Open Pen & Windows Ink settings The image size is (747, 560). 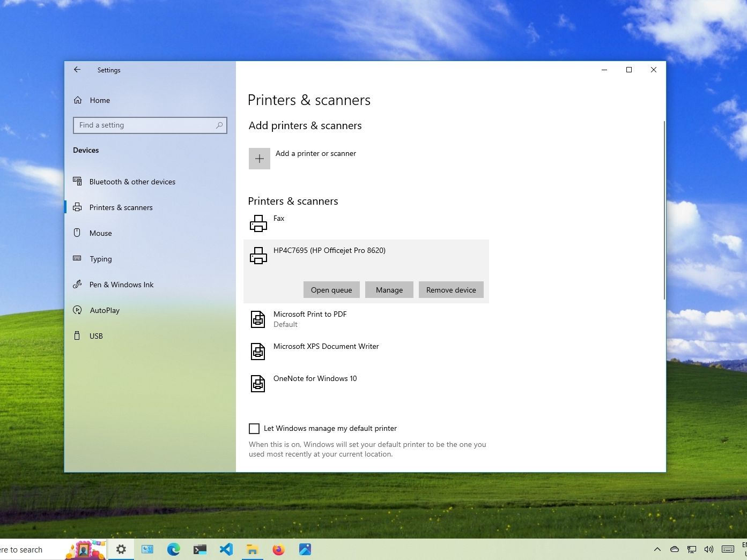[x=121, y=285]
